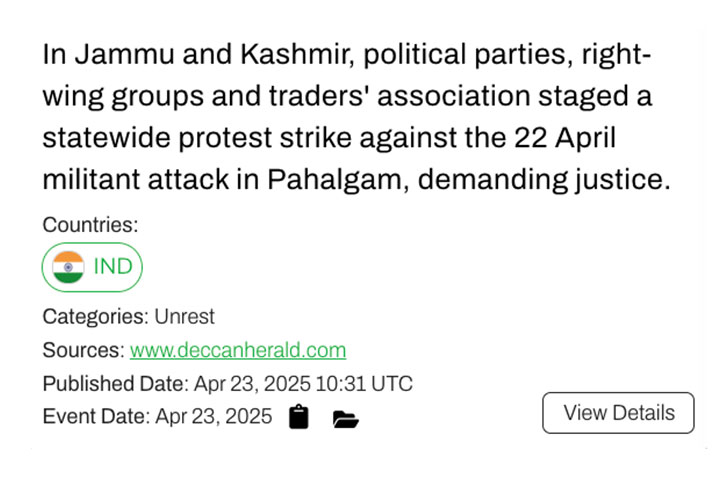
Task: Open the folder icon next to clipboard
Action: 345,418
